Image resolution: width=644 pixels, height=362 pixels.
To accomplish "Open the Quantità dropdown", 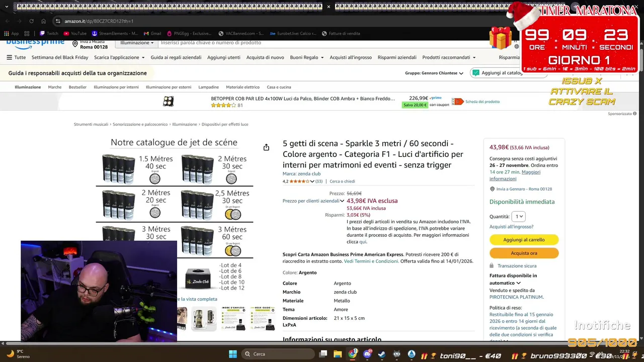I will (519, 217).
